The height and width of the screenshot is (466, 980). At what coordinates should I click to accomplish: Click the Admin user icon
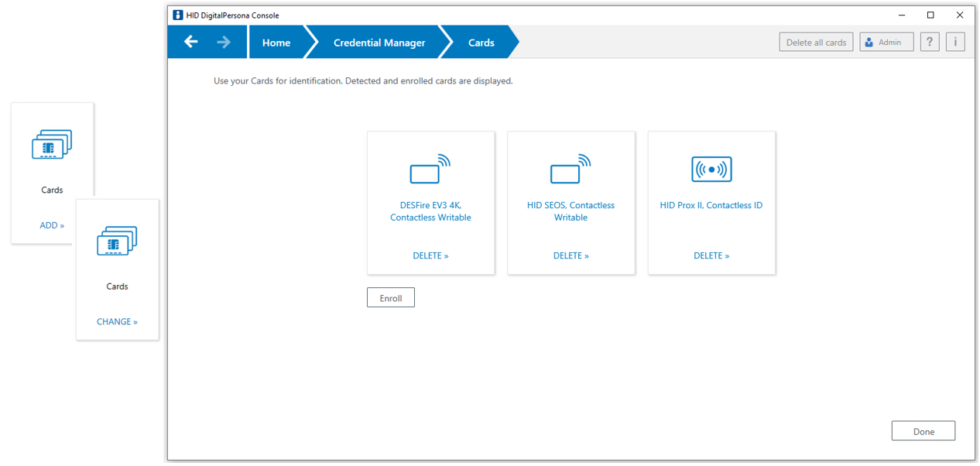click(x=870, y=43)
